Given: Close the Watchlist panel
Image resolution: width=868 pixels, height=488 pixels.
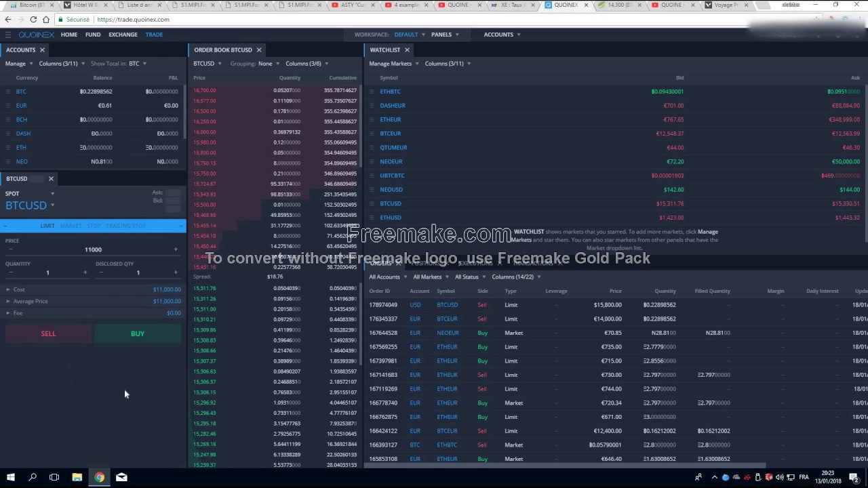Looking at the screenshot, I should tap(407, 50).
